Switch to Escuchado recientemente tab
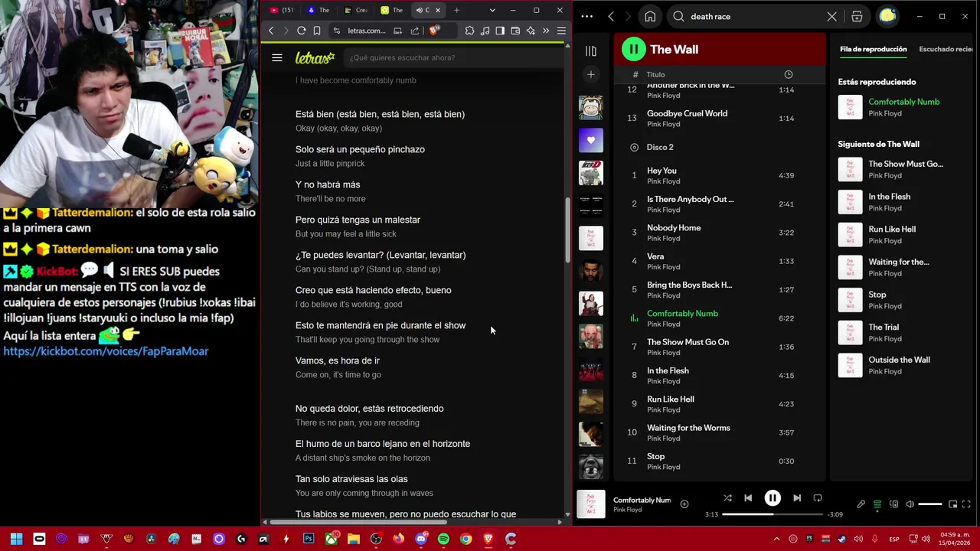 click(946, 49)
